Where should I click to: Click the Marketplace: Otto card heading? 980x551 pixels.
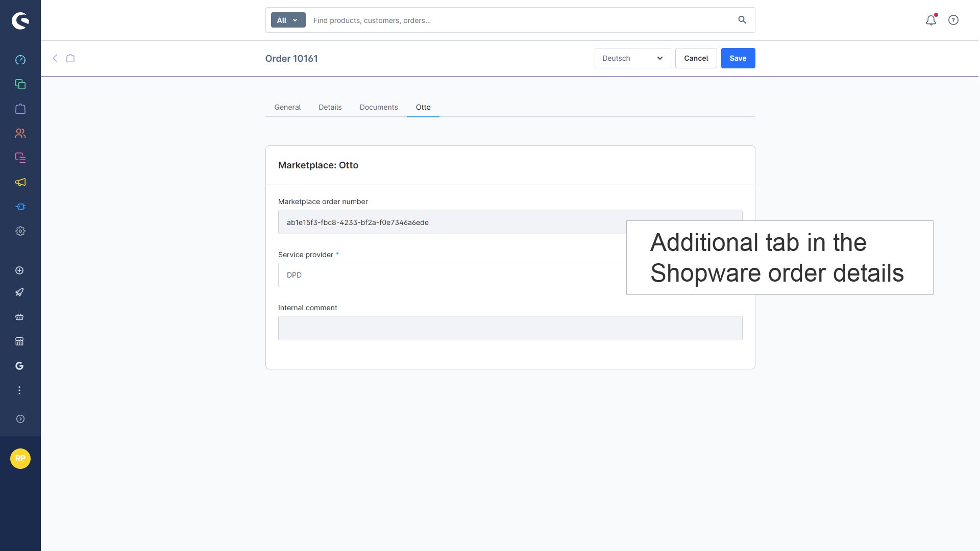(x=318, y=165)
